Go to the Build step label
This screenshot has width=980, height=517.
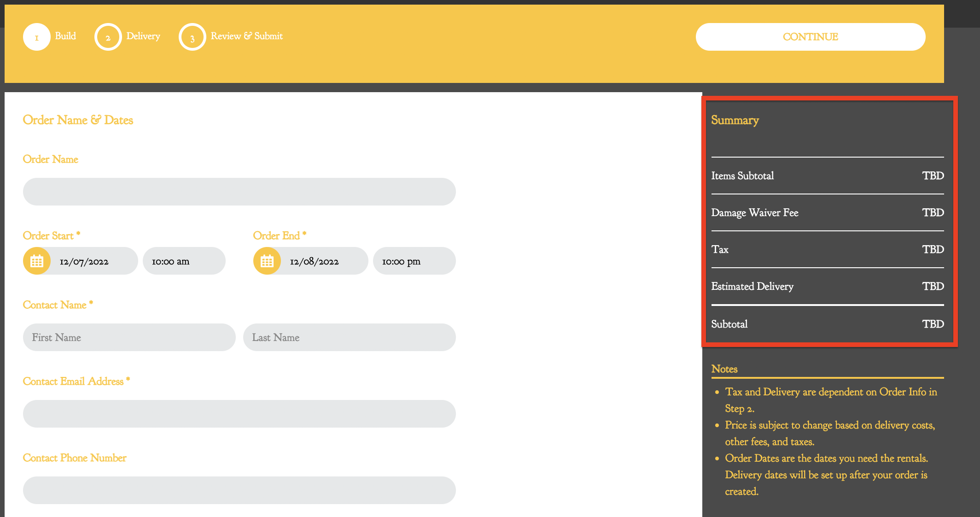pos(65,36)
